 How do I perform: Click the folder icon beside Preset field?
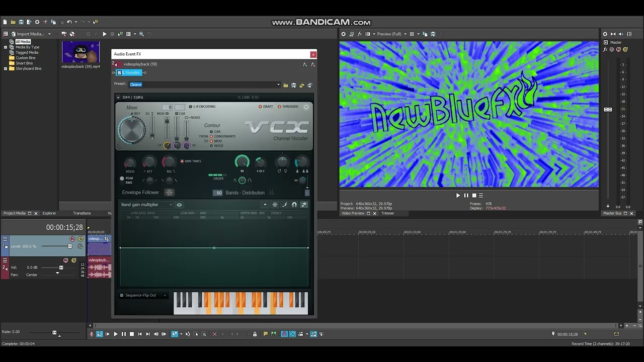pos(286,85)
